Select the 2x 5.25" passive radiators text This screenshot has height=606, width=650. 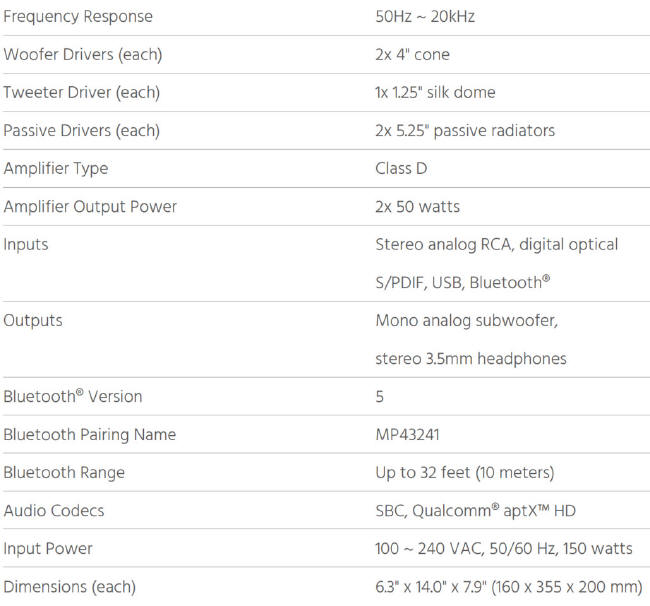[x=465, y=131]
